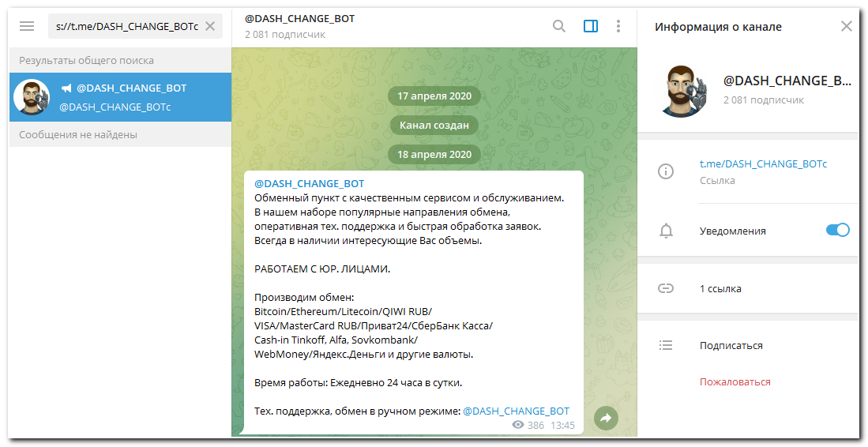Screen dimensions: 868x447
Task: Forward the channel post with the share arrow
Action: pos(606,419)
